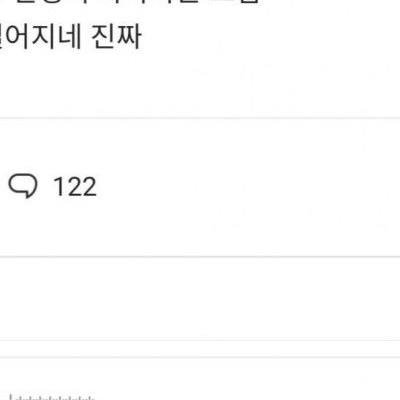Click the blurred text at the page bottom

coord(52,398)
